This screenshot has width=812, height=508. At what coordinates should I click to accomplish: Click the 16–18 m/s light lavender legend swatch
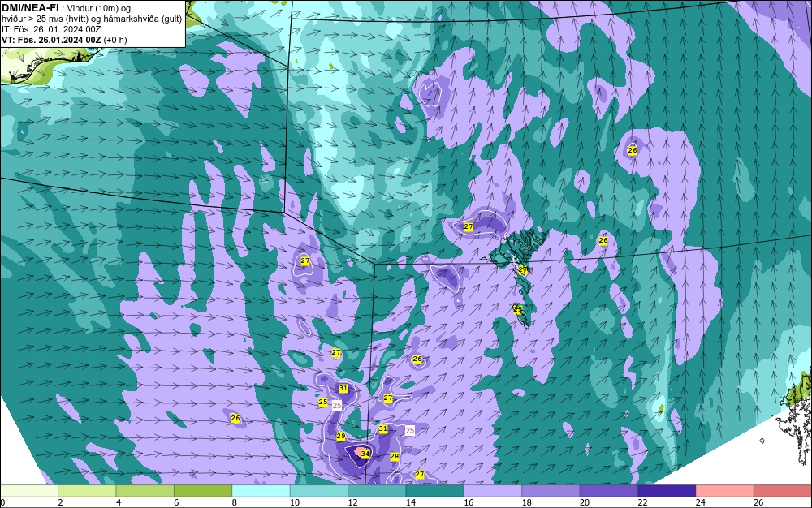(x=493, y=491)
